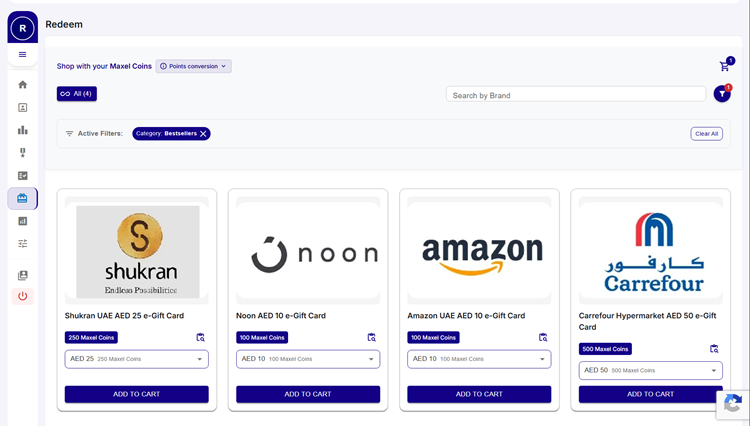Click the Noon logo thumbnail
The image size is (750, 426).
[x=308, y=251]
